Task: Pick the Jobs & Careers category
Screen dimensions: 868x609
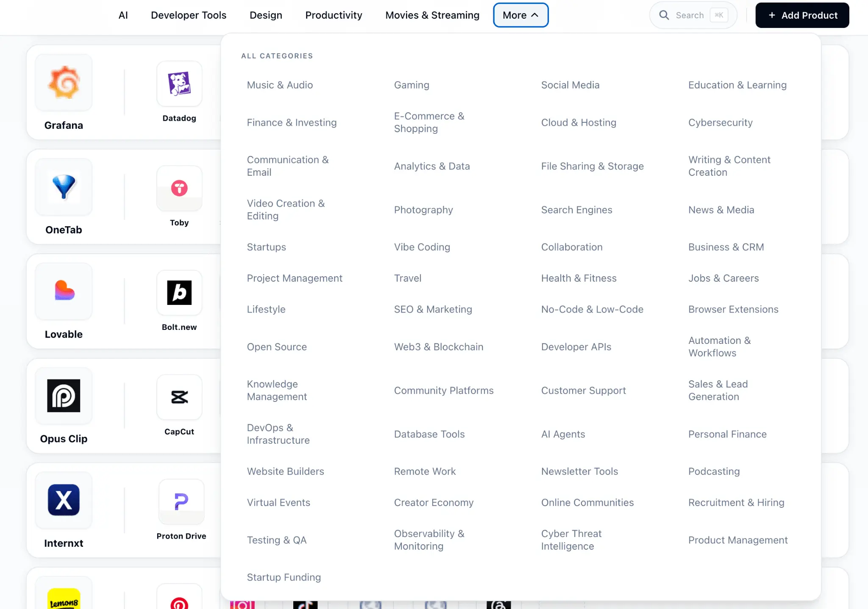Action: (x=723, y=278)
